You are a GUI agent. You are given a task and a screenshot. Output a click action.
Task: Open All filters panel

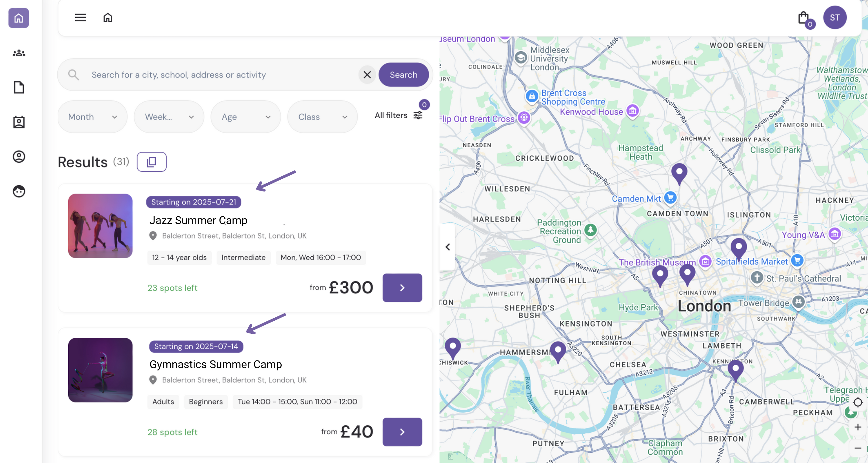click(x=398, y=115)
